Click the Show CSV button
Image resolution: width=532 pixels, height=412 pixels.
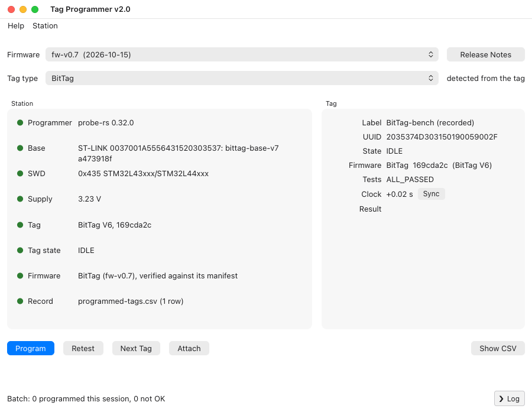click(498, 348)
